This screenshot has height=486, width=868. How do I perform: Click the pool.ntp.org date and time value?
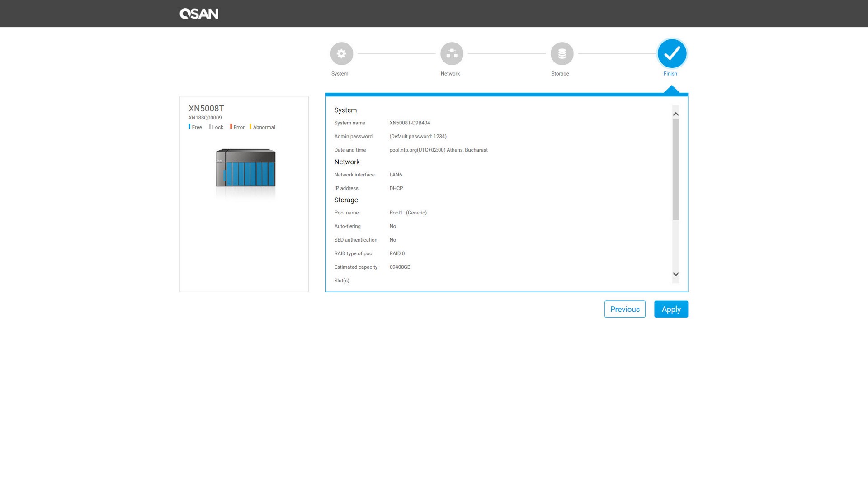[439, 150]
